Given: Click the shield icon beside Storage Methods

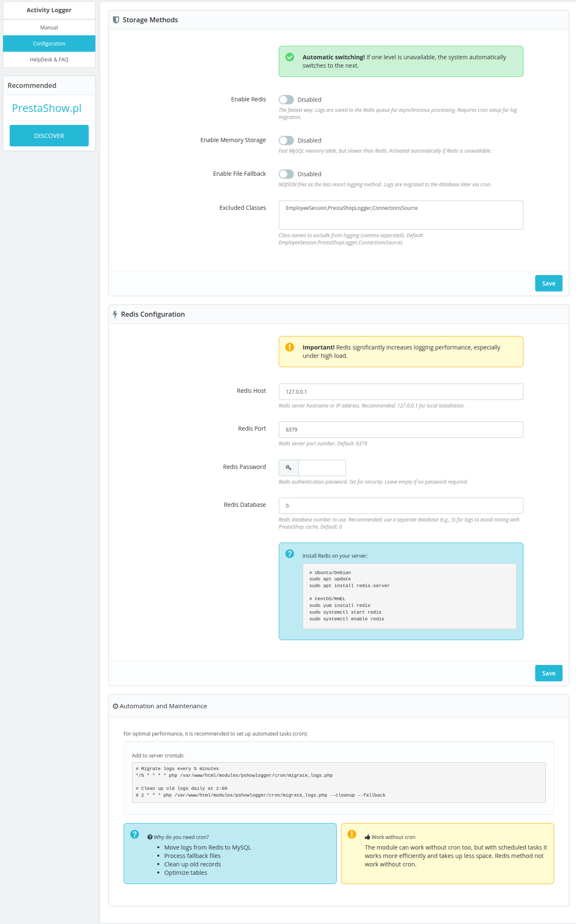Looking at the screenshot, I should pos(116,20).
